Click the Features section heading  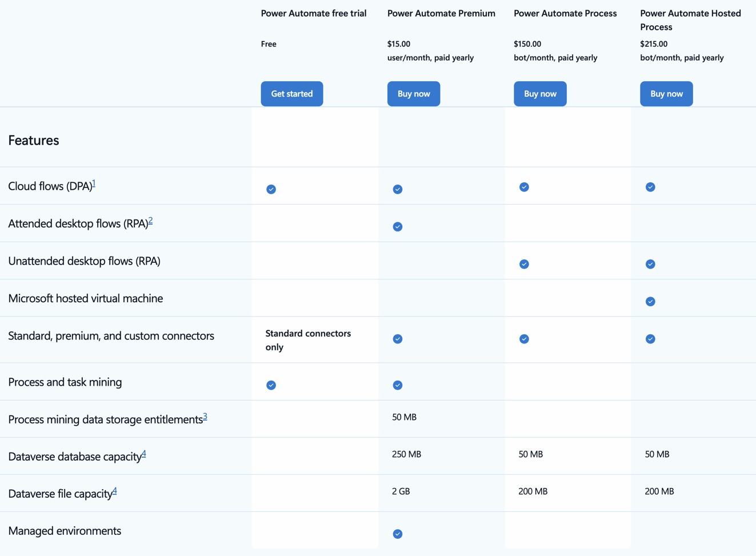34,140
